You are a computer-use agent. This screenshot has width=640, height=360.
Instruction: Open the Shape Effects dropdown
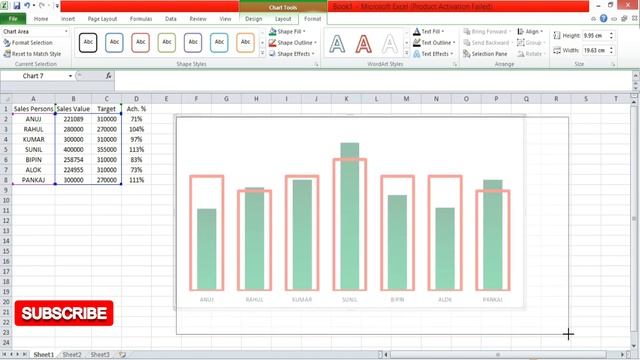291,53
